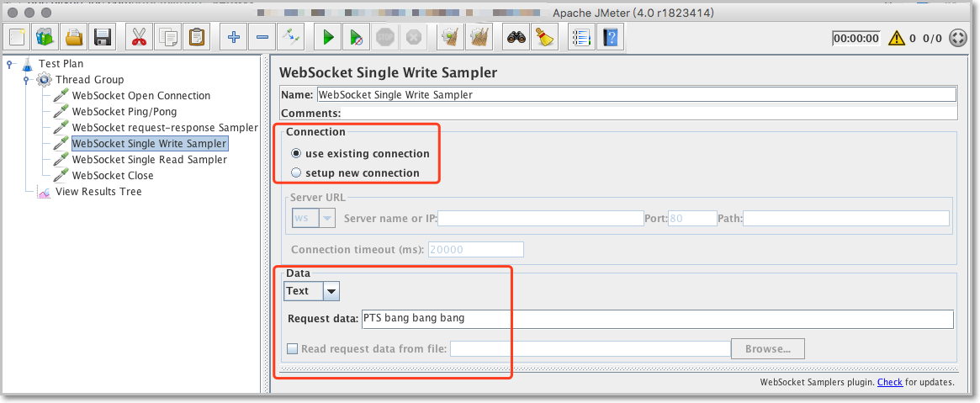Select Thread Group in the tree
The height and width of the screenshot is (403, 980).
(89, 79)
